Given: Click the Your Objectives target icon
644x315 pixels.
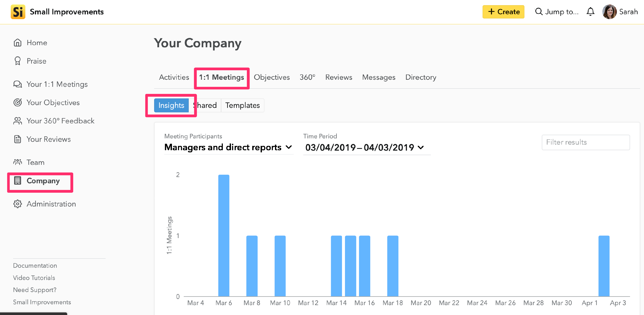Looking at the screenshot, I should pyautogui.click(x=18, y=102).
